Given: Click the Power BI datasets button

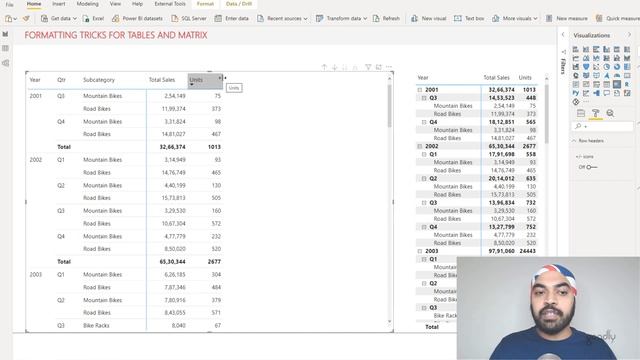Looking at the screenshot, I should pyautogui.click(x=137, y=18).
